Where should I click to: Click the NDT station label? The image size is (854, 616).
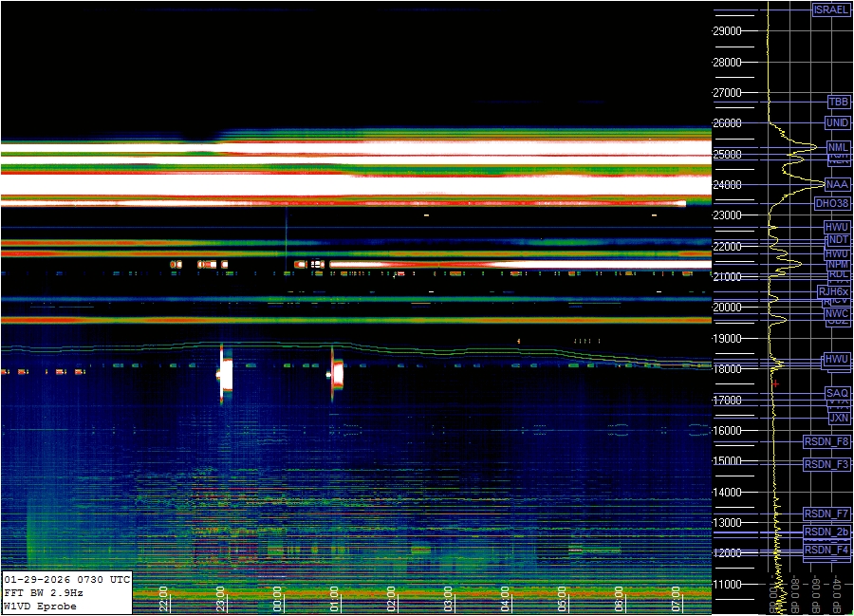[x=837, y=240]
